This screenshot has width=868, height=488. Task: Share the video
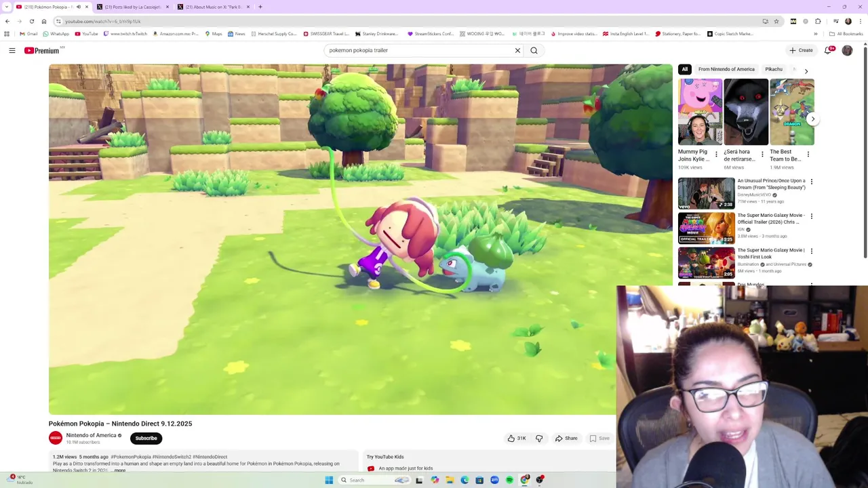click(566, 439)
